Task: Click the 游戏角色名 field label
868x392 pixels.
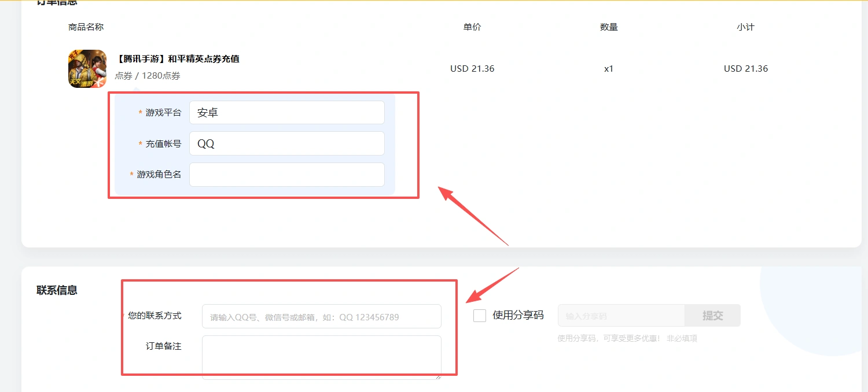Action: click(159, 175)
